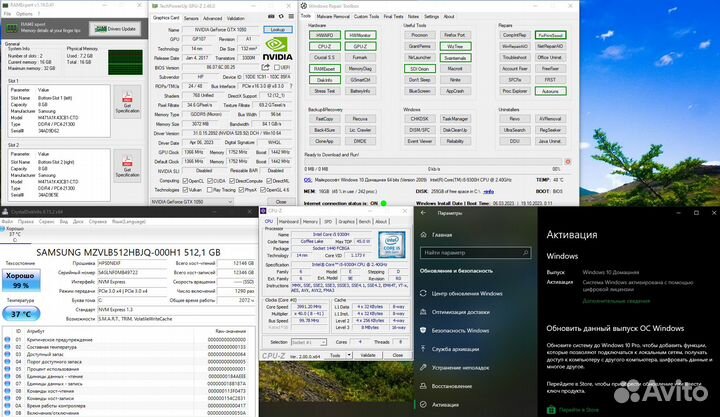Click the Close button in GPU-Z
Image resolution: width=720 pixels, height=417 pixels.
281,202
